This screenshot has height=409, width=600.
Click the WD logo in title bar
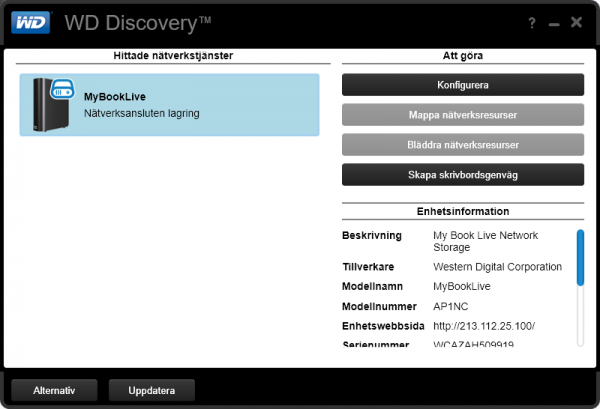(x=29, y=21)
